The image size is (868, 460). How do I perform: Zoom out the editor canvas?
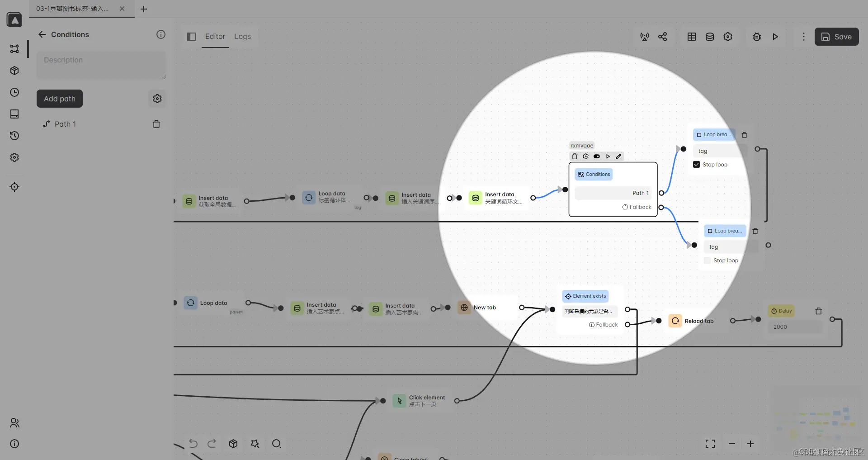(x=732, y=444)
